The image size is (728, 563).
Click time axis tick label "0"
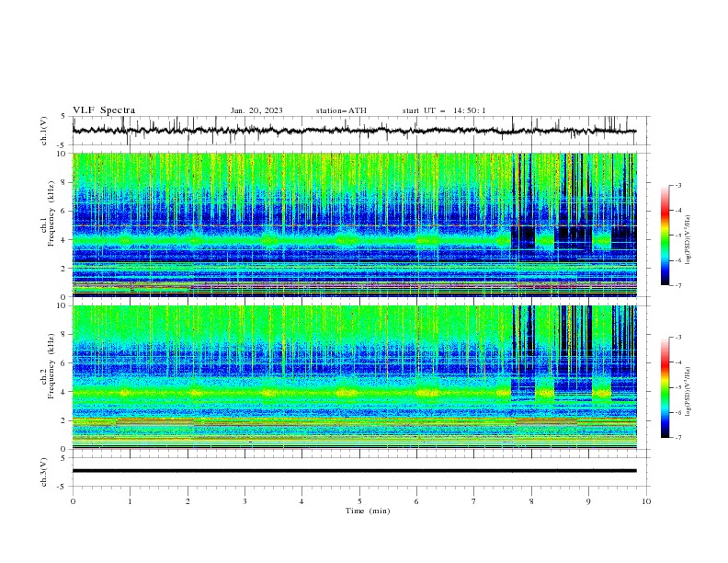pyautogui.click(x=73, y=501)
